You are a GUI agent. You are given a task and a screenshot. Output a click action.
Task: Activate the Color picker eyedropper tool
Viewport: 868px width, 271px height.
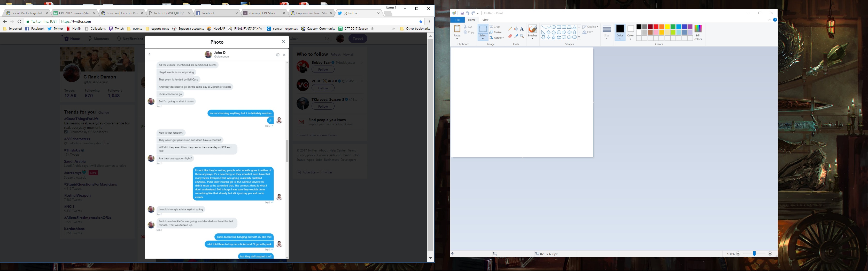[516, 36]
